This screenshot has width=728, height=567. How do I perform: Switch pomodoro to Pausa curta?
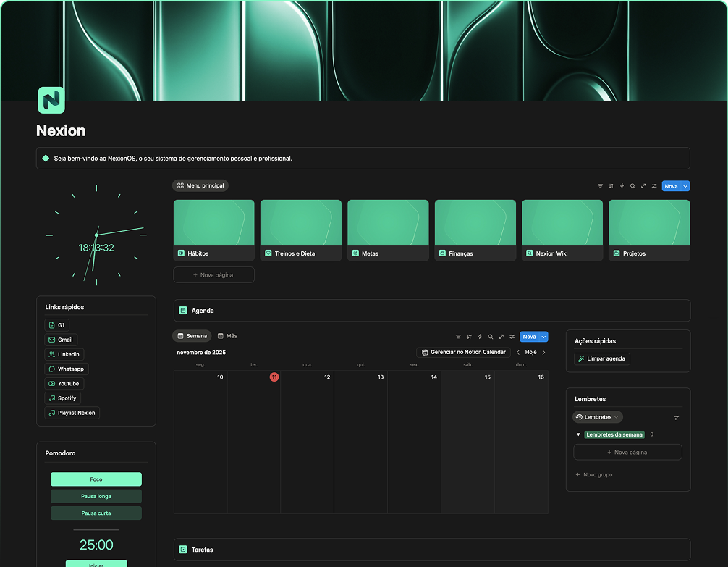[96, 513]
